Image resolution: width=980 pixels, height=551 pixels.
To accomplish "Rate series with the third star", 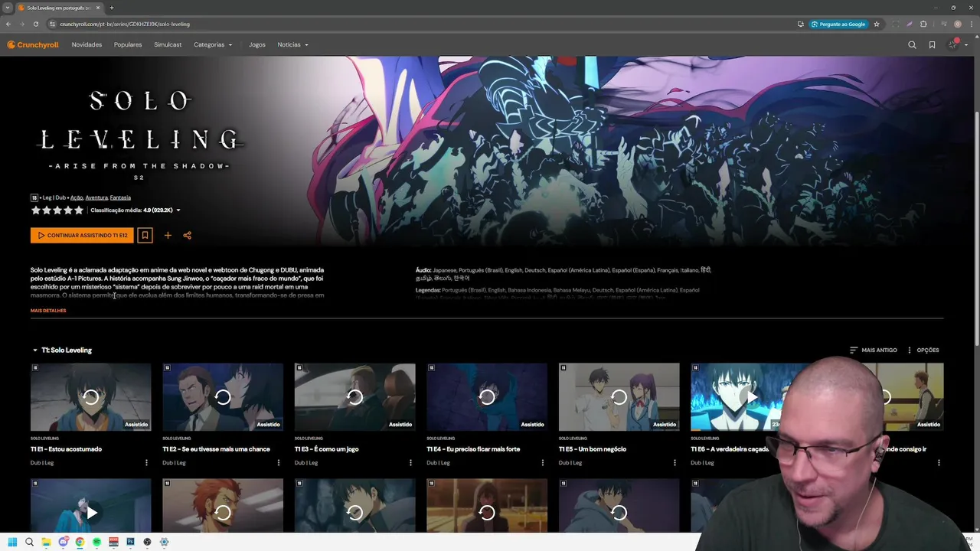I will coord(57,210).
